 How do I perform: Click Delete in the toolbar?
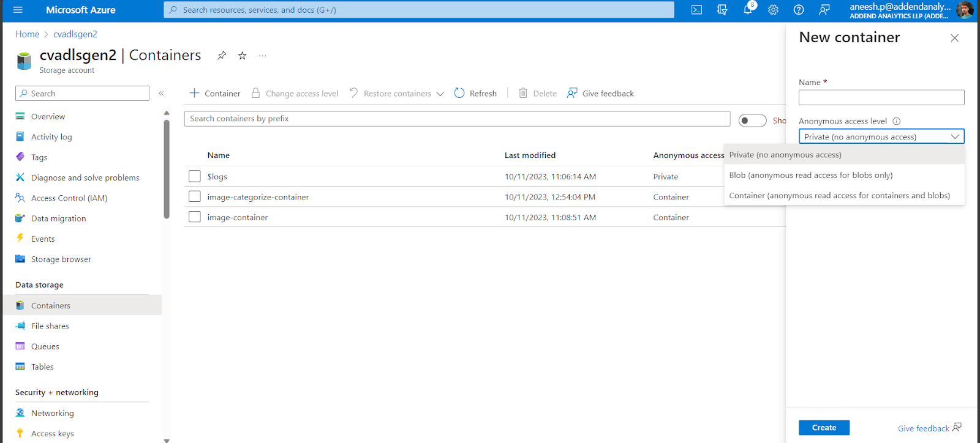(x=538, y=94)
